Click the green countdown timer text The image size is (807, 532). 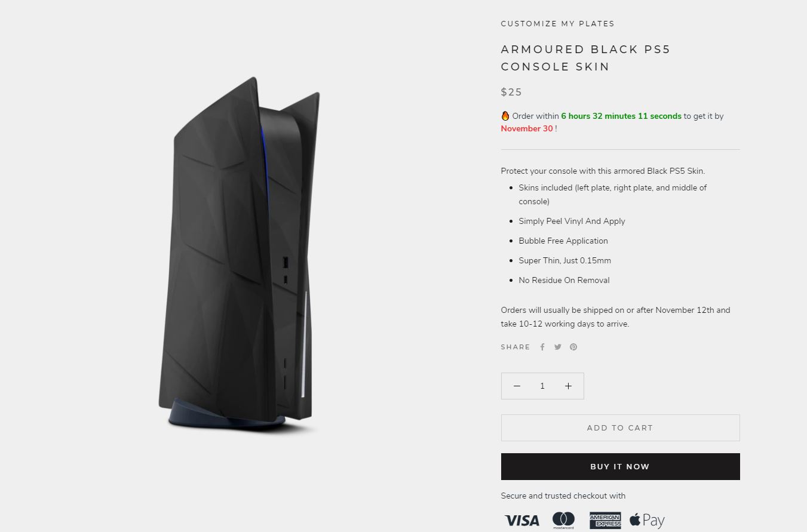(x=621, y=116)
